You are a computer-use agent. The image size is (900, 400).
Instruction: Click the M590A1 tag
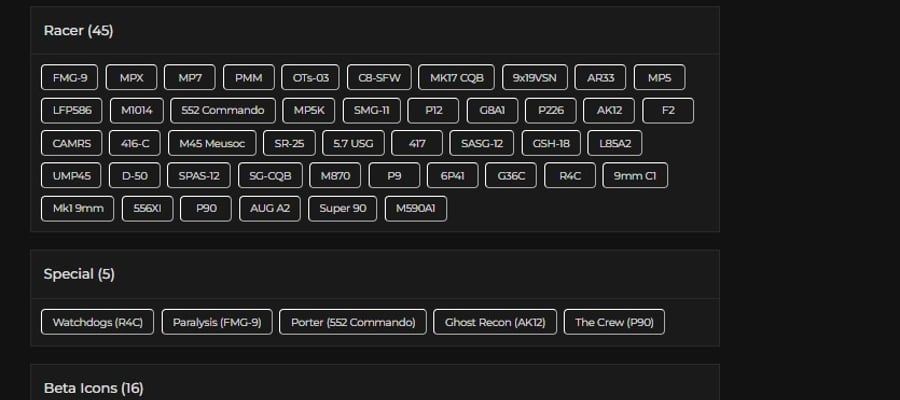pyautogui.click(x=416, y=209)
